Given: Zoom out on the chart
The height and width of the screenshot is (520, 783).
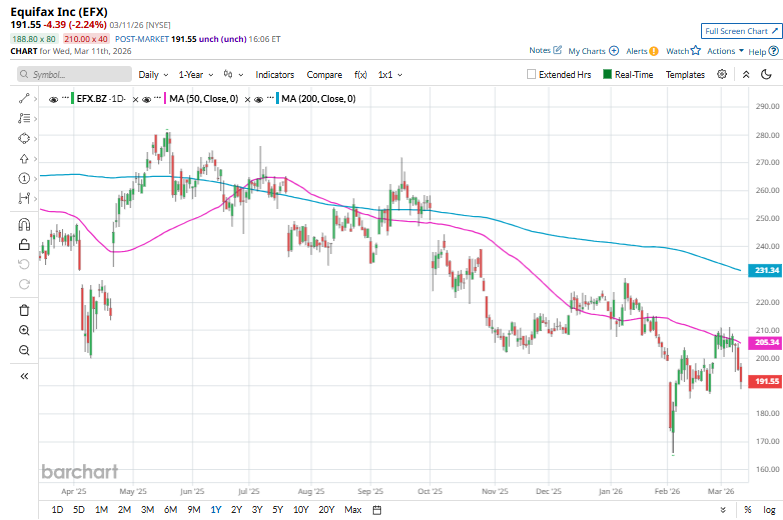Looking at the screenshot, I should (24, 350).
